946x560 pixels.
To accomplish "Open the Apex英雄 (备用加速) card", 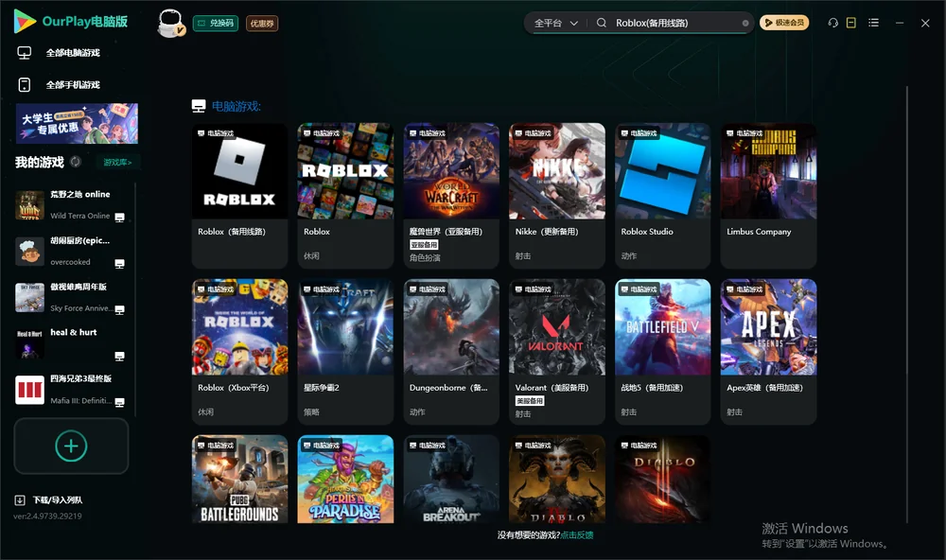I will coord(768,352).
